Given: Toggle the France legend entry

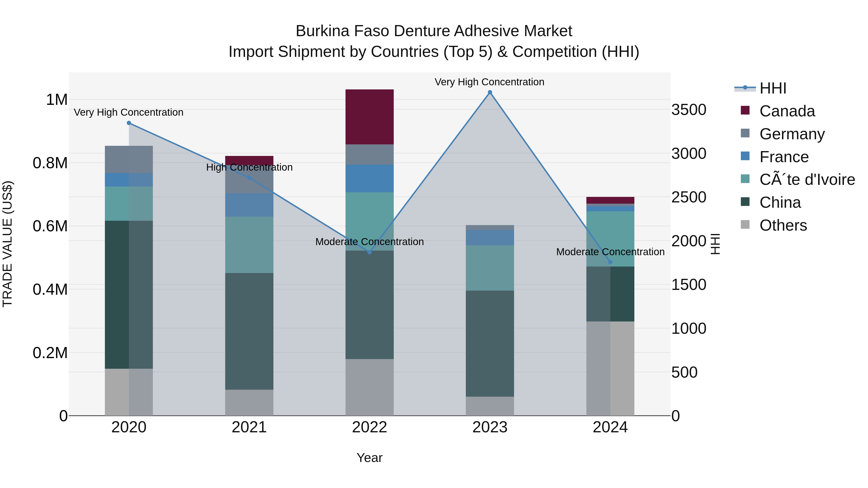Looking at the screenshot, I should pyautogui.click(x=775, y=157).
